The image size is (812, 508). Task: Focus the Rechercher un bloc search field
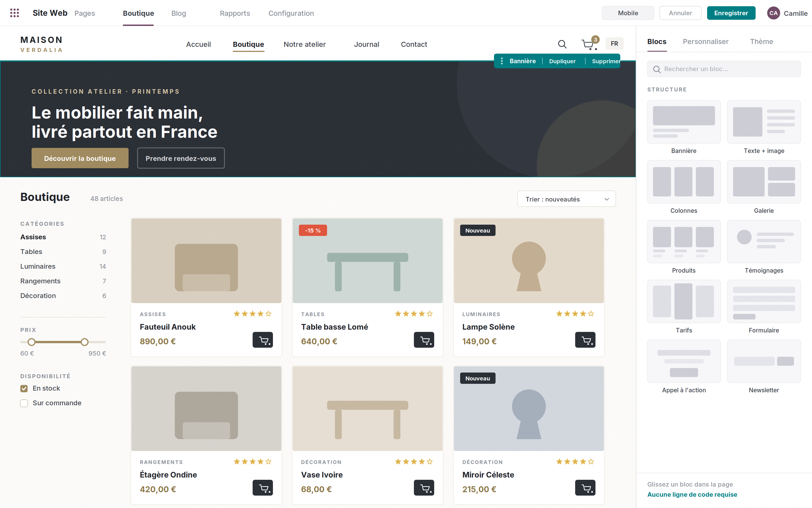tap(724, 69)
